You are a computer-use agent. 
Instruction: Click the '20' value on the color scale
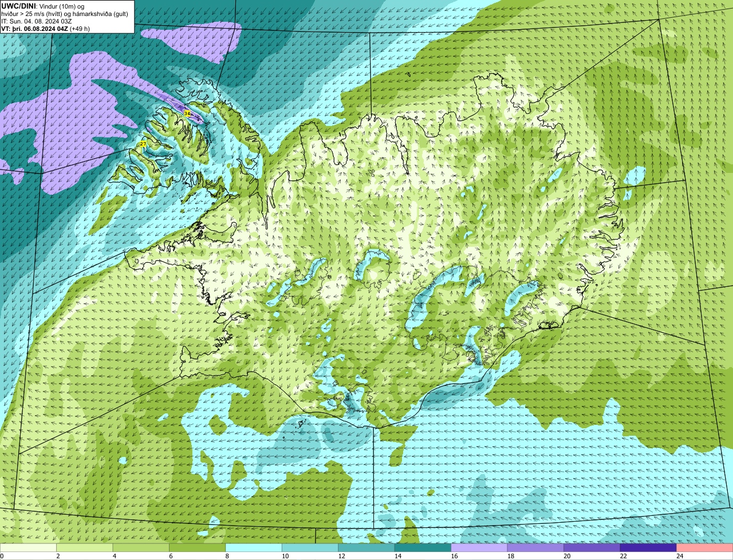[x=567, y=556]
